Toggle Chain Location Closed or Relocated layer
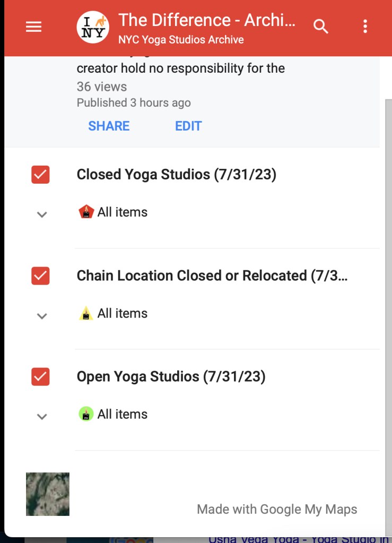 point(40,276)
